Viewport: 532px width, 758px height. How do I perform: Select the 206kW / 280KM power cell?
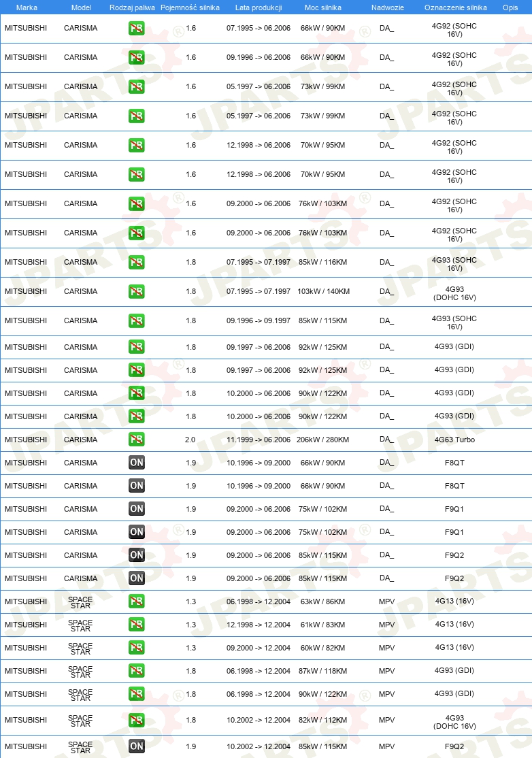point(322,440)
